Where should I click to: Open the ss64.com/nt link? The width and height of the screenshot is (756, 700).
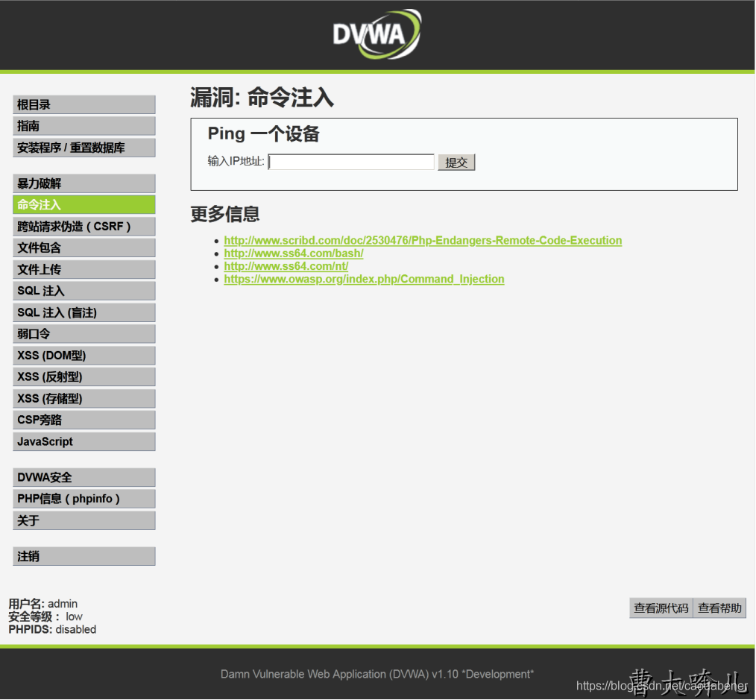[x=286, y=266]
